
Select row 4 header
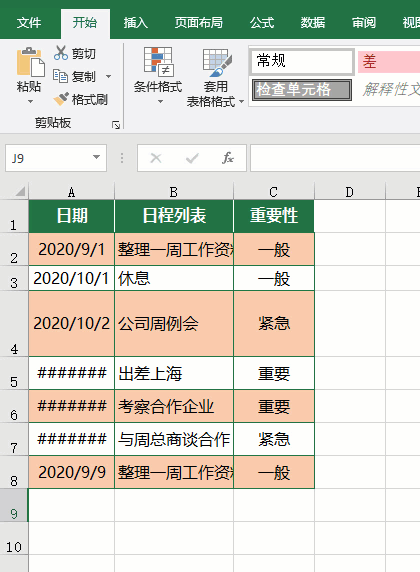click(14, 324)
